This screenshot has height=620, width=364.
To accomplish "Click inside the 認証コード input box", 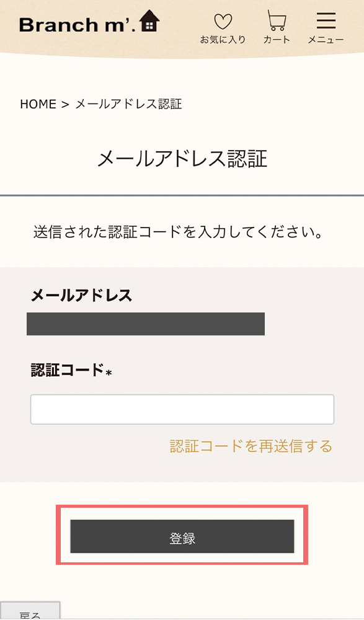I will pyautogui.click(x=182, y=409).
